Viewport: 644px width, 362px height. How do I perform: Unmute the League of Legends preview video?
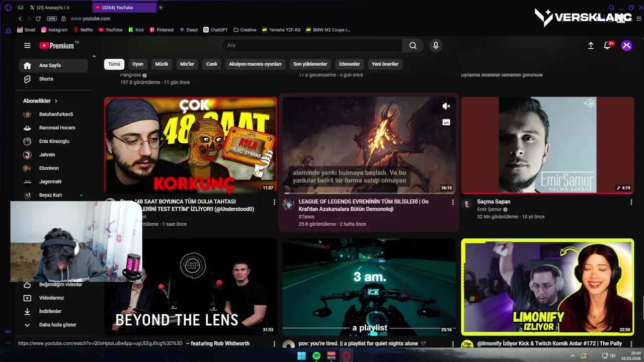(446, 106)
